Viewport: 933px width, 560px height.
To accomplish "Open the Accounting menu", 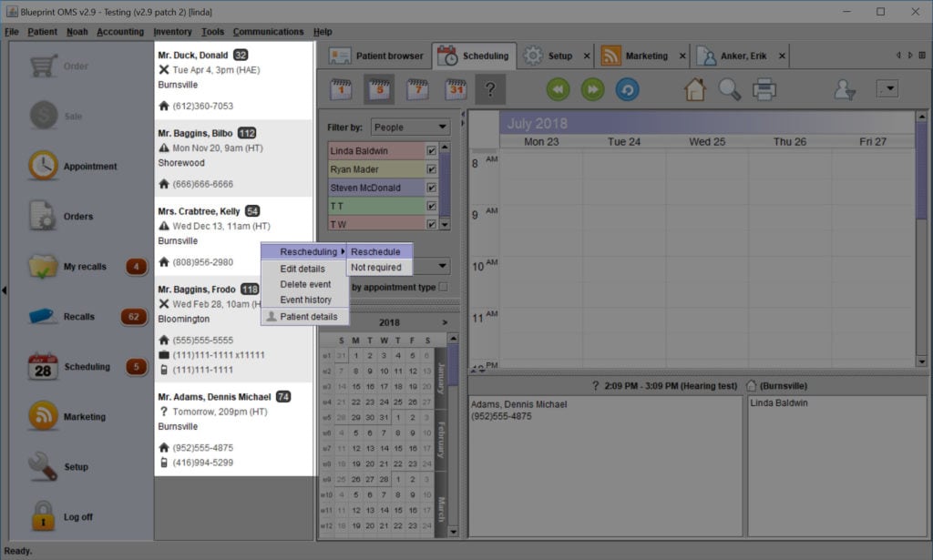I will tap(120, 32).
